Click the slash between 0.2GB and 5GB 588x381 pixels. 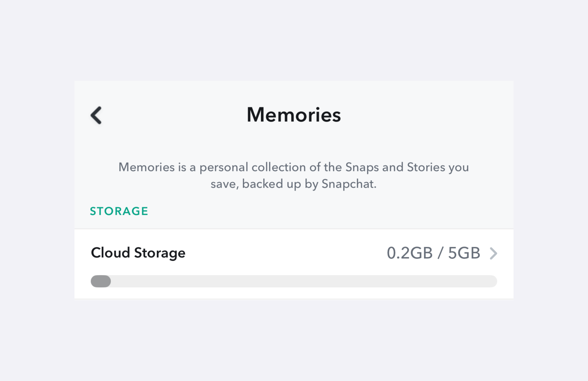point(440,253)
